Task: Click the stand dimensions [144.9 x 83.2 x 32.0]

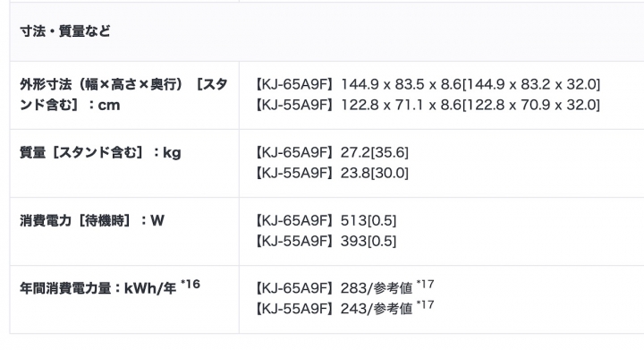Action: click(531, 85)
